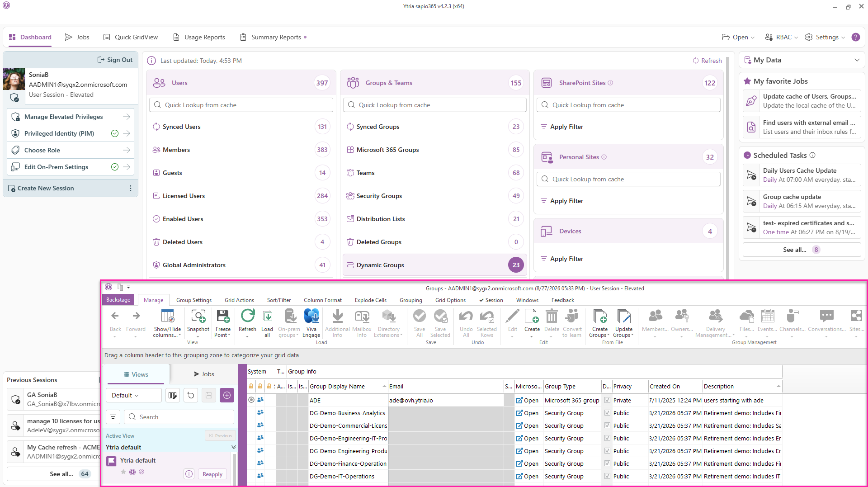Click the Channels ribbon icon
This screenshot has height=487, width=868.
pyautogui.click(x=793, y=316)
